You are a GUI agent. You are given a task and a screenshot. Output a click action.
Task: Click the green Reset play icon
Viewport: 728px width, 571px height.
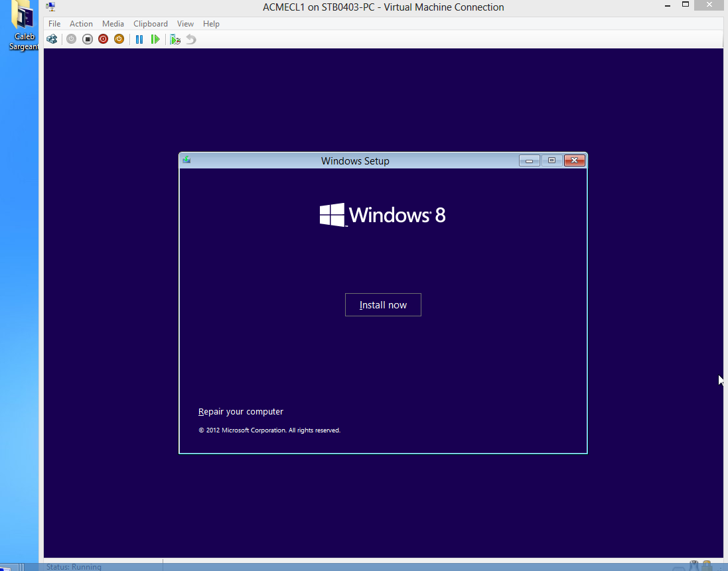click(x=155, y=39)
